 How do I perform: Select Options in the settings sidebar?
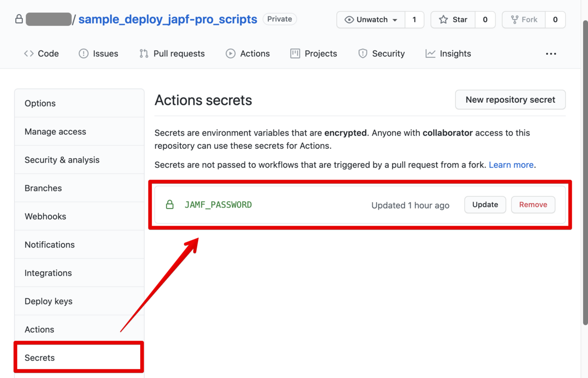(79, 103)
